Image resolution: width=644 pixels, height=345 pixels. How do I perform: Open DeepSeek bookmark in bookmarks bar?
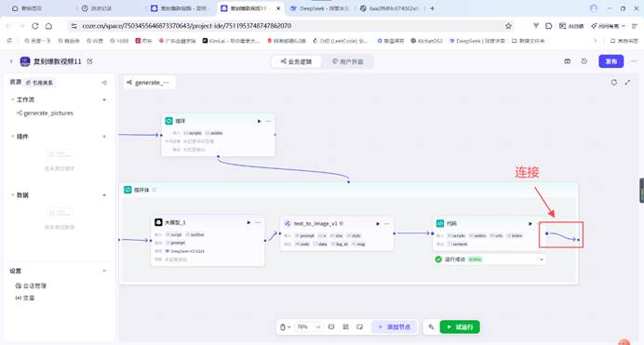coord(477,41)
